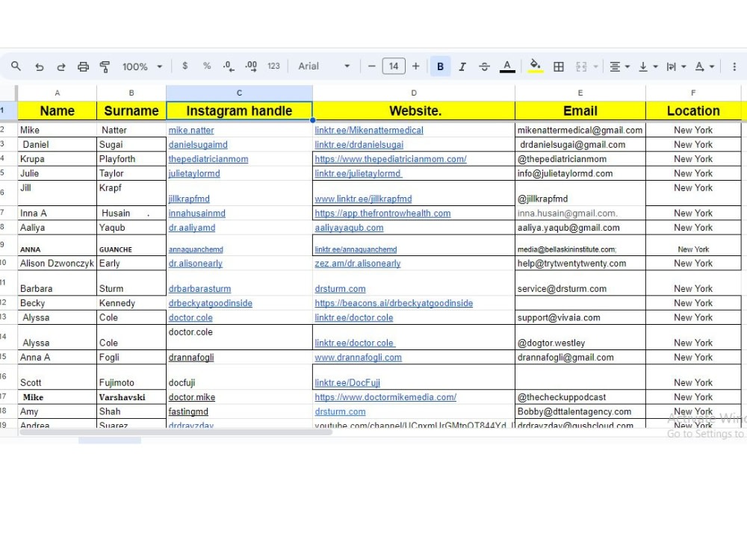Apply currency format with dollar icon
This screenshot has width=747, height=560.
click(x=185, y=66)
